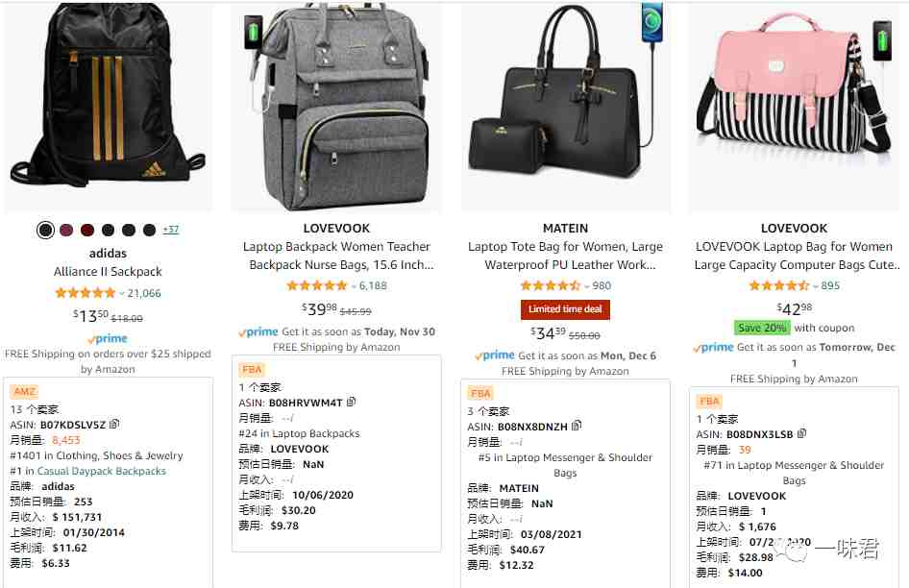Click the Limited time deal badge
The image size is (909, 588).
565,309
